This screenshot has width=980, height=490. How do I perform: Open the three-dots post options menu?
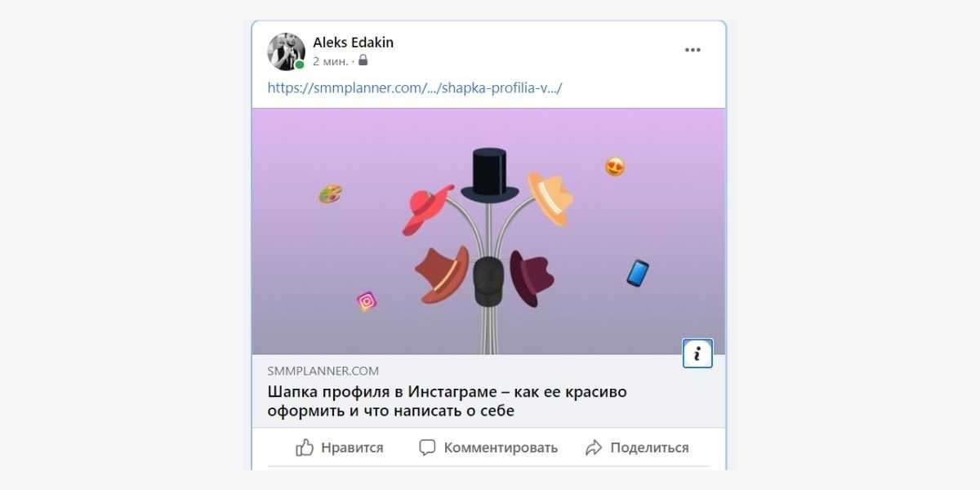coord(693,50)
